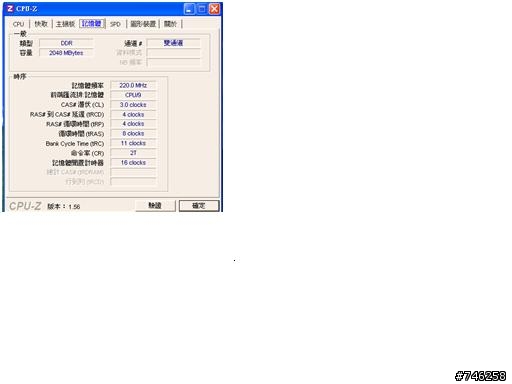Open the 快取 (cache) tab
This screenshot has width=512, height=384.
(x=41, y=24)
